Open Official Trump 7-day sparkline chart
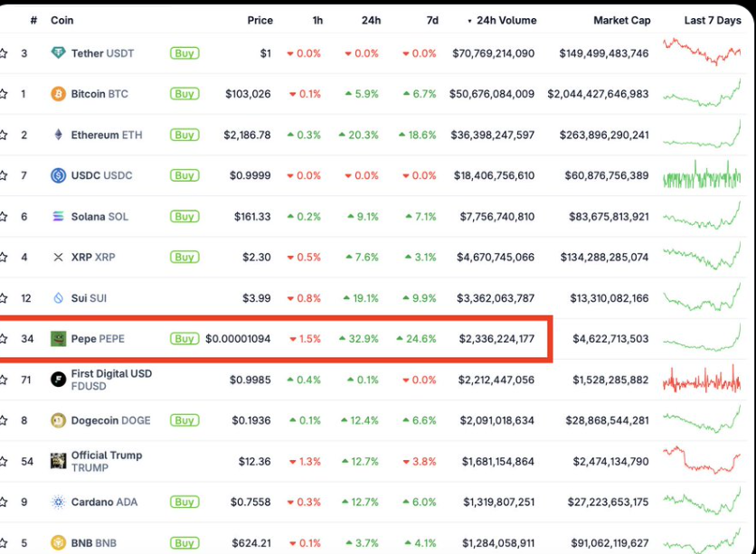This screenshot has width=756, height=554. [x=702, y=460]
